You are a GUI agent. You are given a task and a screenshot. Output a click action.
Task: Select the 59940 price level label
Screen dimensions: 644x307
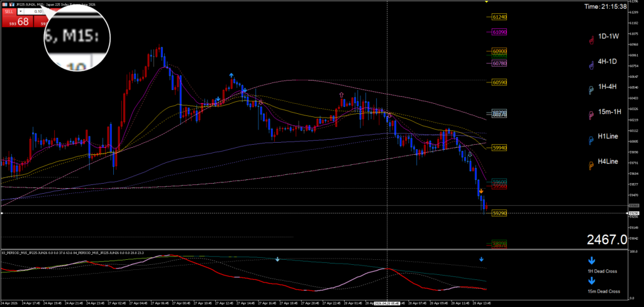point(500,147)
